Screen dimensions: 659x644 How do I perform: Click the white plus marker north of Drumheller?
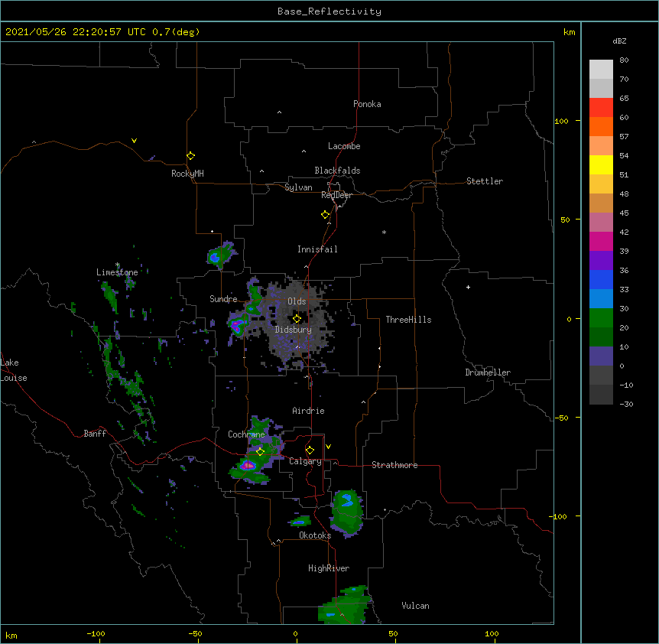click(x=468, y=287)
